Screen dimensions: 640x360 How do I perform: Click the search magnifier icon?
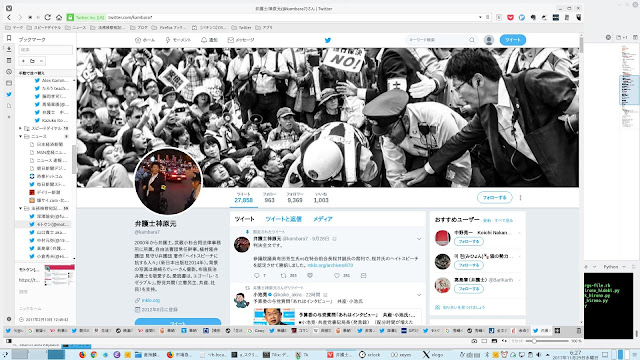click(472, 40)
